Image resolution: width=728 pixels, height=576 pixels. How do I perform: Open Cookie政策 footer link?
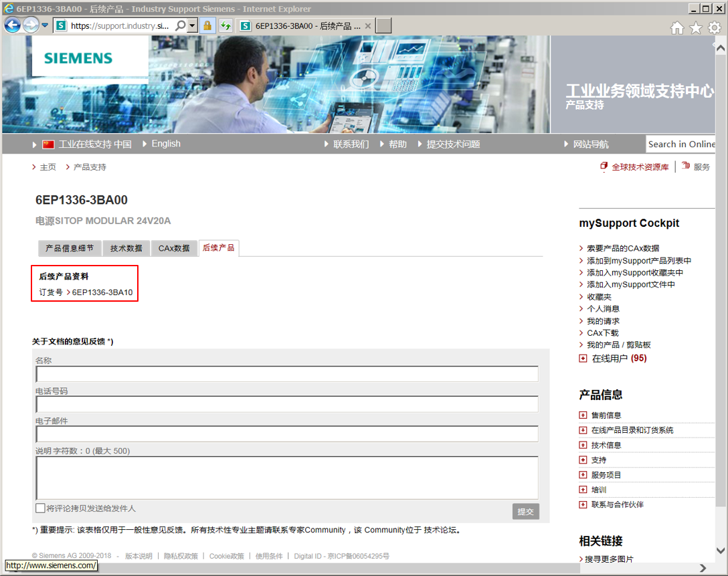coord(227,556)
